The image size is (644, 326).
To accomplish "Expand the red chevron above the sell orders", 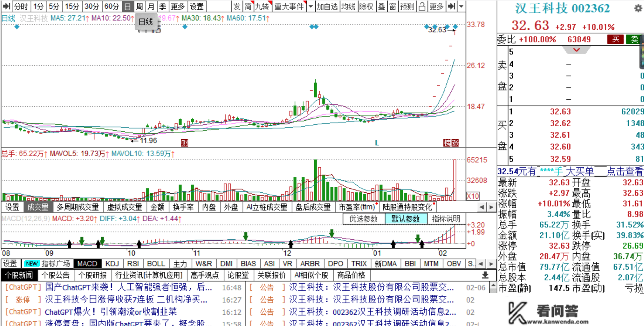I will tap(576, 50).
